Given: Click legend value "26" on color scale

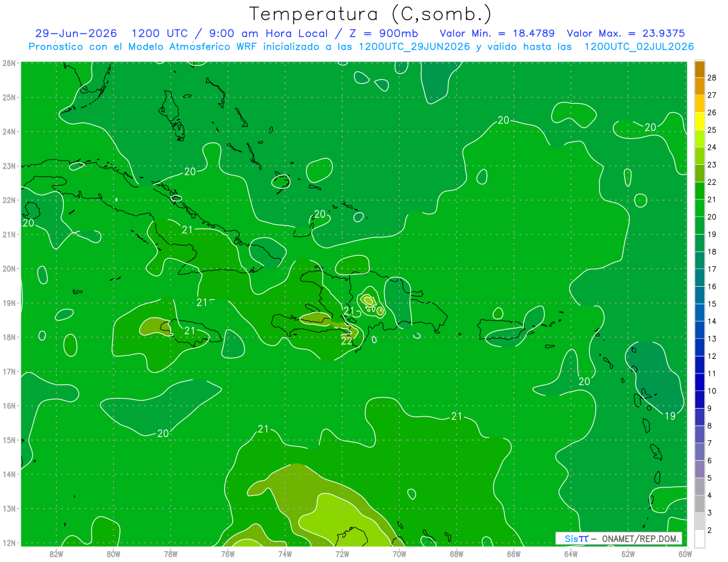Looking at the screenshot, I should pos(712,112).
